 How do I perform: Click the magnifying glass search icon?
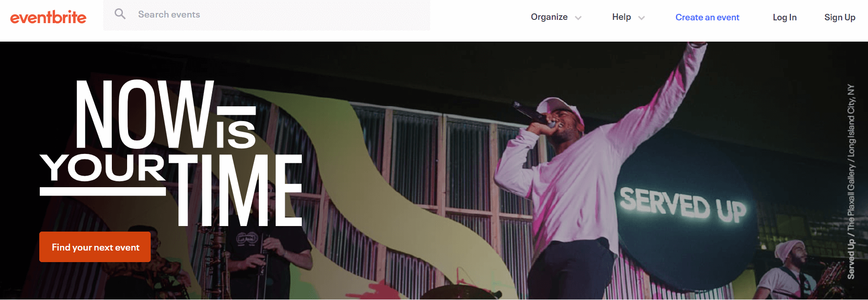click(120, 14)
